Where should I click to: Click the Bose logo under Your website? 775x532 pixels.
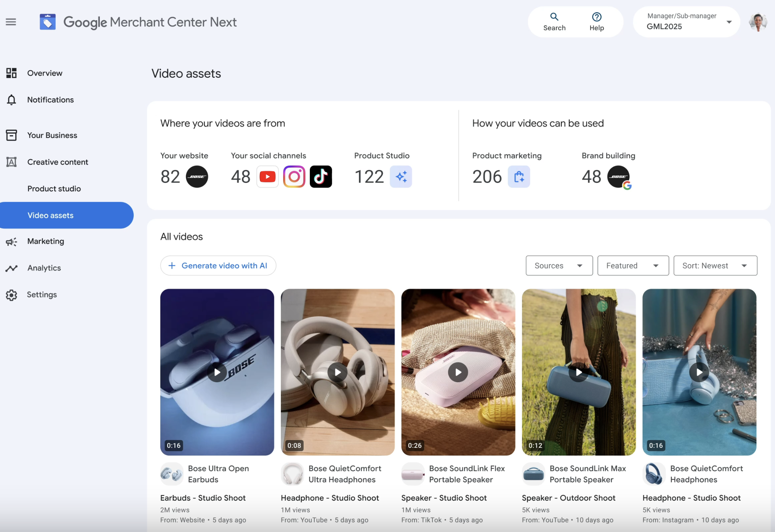197,176
